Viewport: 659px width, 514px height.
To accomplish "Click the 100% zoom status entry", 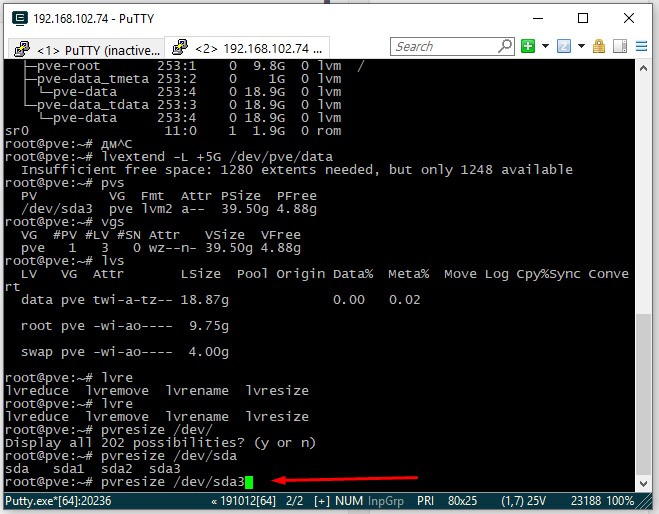I will click(x=620, y=501).
